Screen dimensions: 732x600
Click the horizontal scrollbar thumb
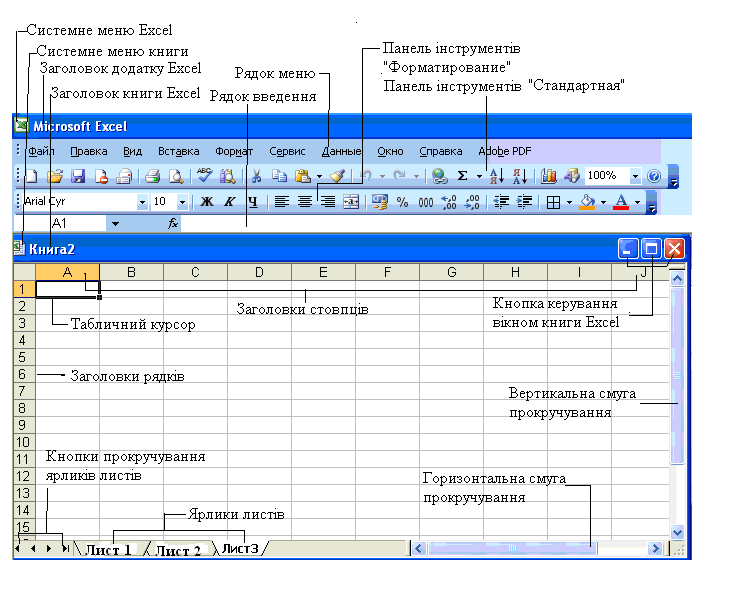(x=512, y=549)
